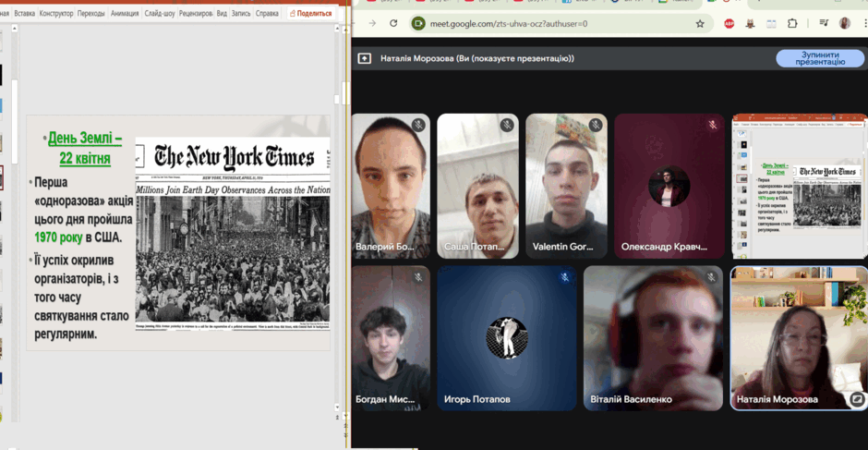The height and width of the screenshot is (450, 868).
Task: Open the Запись ribbon tab
Action: pyautogui.click(x=241, y=13)
